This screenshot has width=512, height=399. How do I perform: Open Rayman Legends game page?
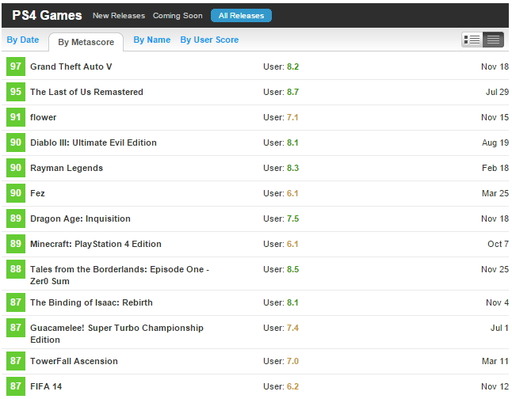[66, 168]
